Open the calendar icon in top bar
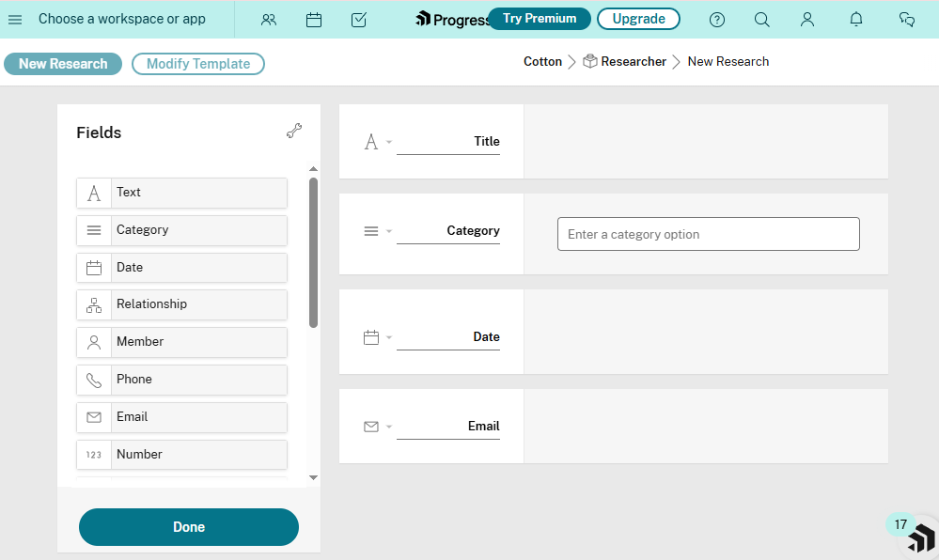Screen dimensions: 939x560 click(x=314, y=20)
